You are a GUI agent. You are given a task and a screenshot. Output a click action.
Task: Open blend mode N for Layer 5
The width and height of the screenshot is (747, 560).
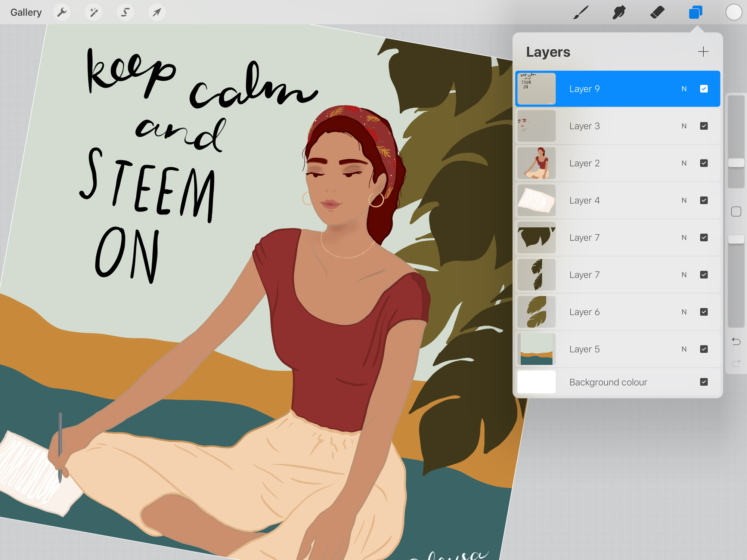684,349
